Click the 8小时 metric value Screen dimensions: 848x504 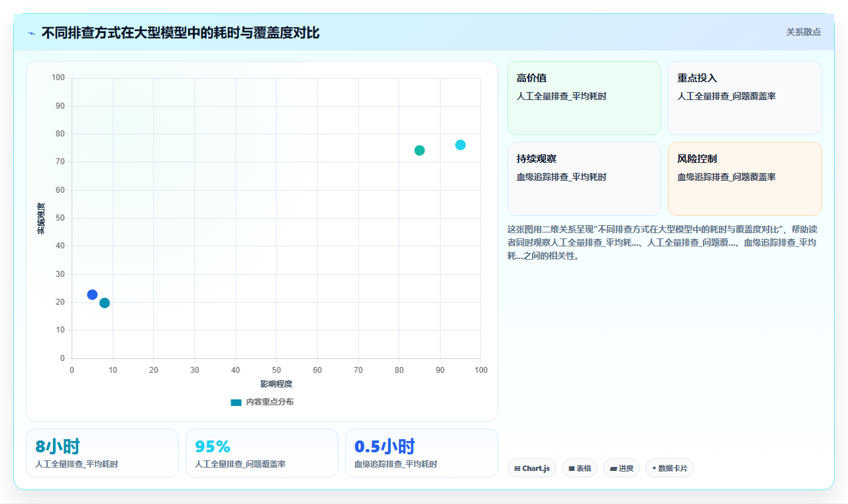click(58, 446)
